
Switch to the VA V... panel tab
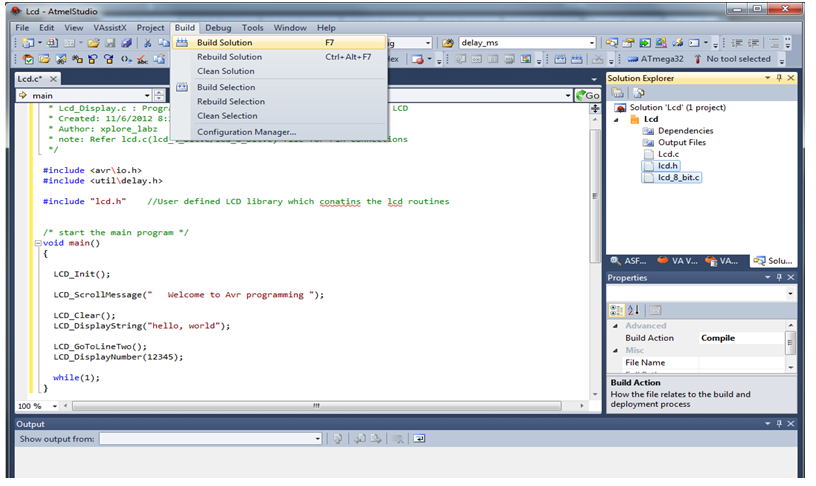pos(677,261)
